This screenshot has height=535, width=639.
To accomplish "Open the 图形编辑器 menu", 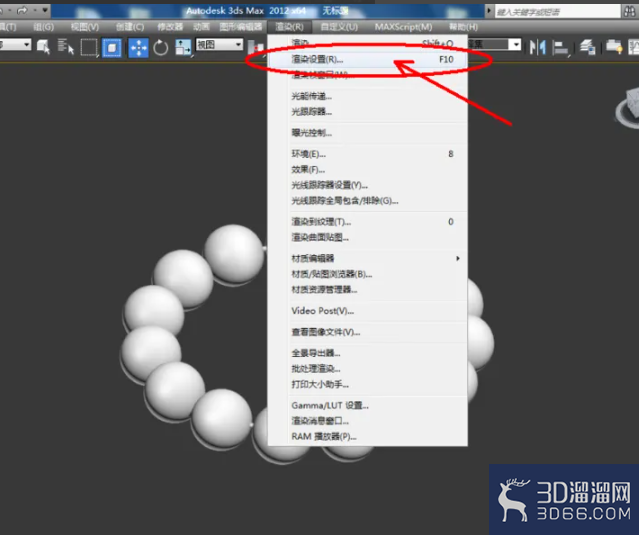I will [x=240, y=27].
